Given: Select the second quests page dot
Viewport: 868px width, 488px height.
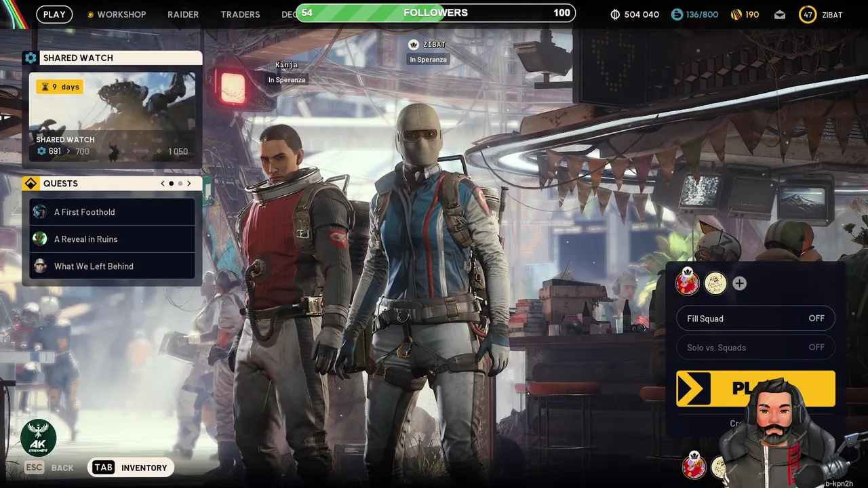Looking at the screenshot, I should pyautogui.click(x=180, y=184).
